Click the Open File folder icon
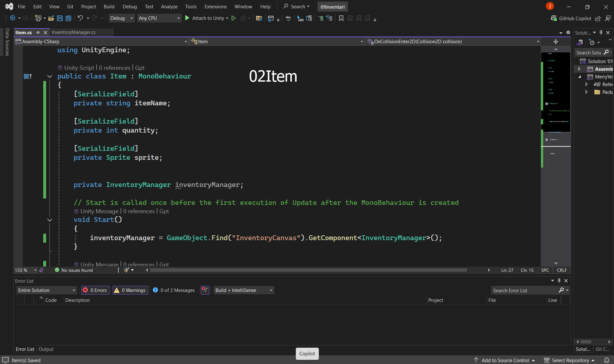614x364 pixels. click(51, 18)
